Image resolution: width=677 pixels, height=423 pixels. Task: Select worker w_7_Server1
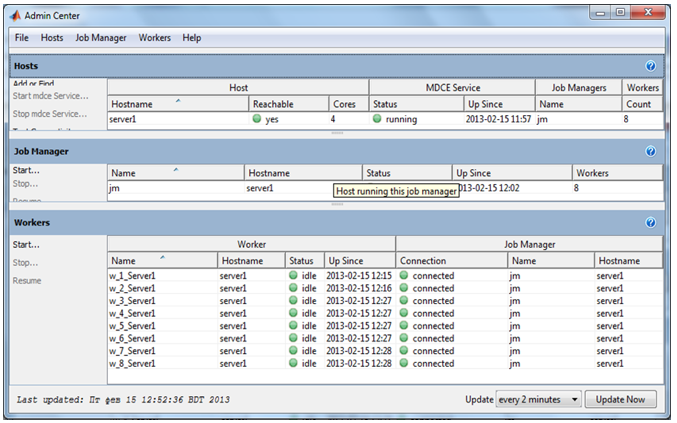385,351
